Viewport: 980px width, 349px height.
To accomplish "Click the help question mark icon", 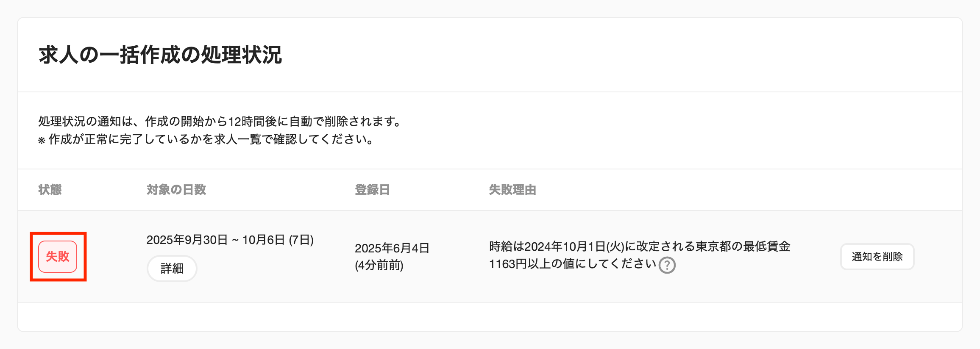I will (667, 265).
